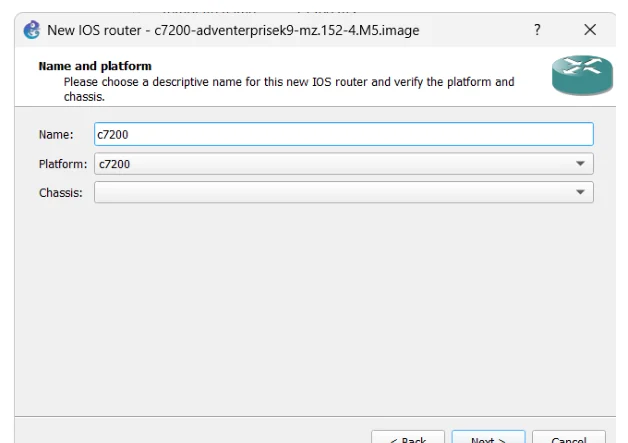This screenshot has height=443, width=628.
Task: Click the Next button
Action: [x=488, y=437]
